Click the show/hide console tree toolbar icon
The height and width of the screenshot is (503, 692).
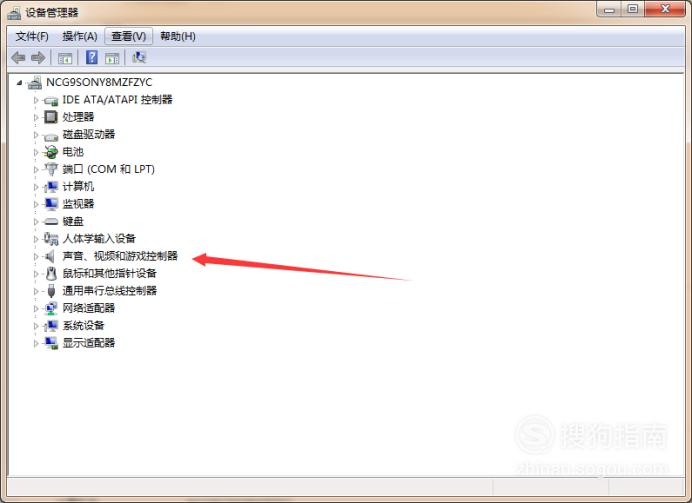click(65, 58)
